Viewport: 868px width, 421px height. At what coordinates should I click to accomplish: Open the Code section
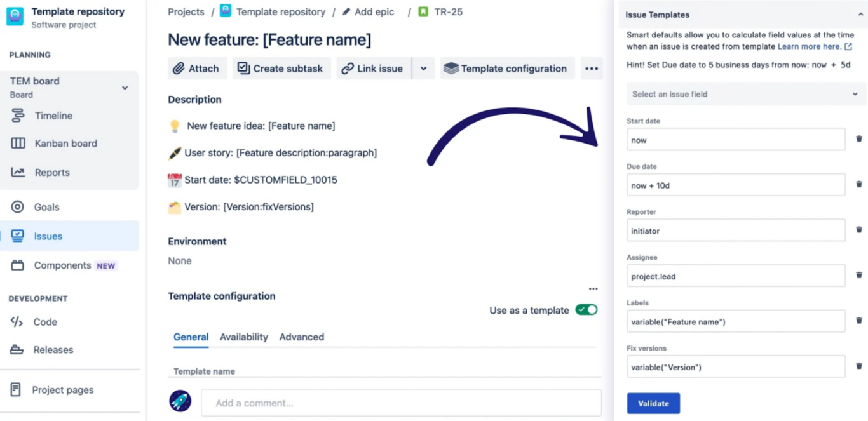coord(46,322)
